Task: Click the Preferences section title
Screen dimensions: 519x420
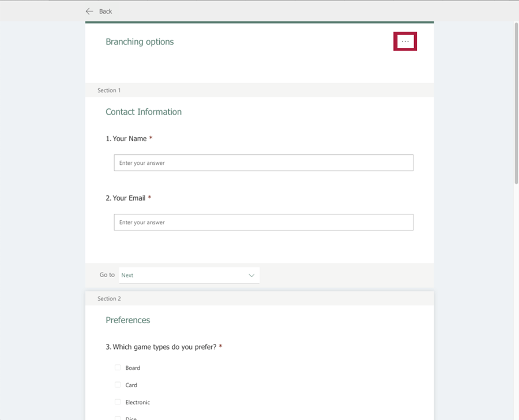Action: pos(127,320)
